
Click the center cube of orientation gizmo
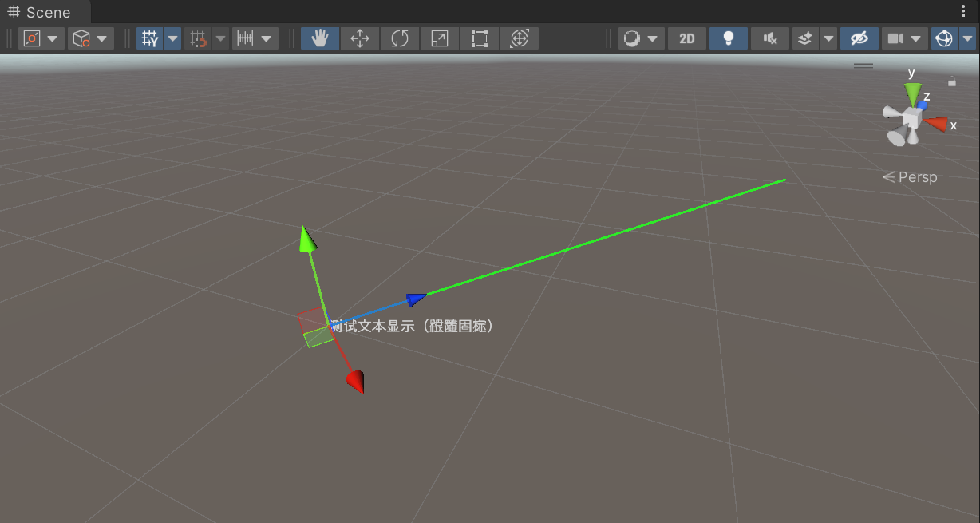912,119
